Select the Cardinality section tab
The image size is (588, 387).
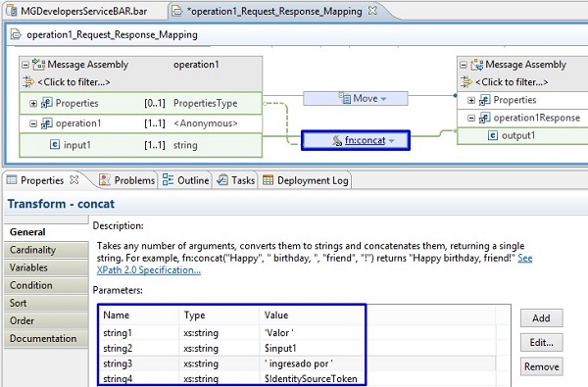coord(46,250)
